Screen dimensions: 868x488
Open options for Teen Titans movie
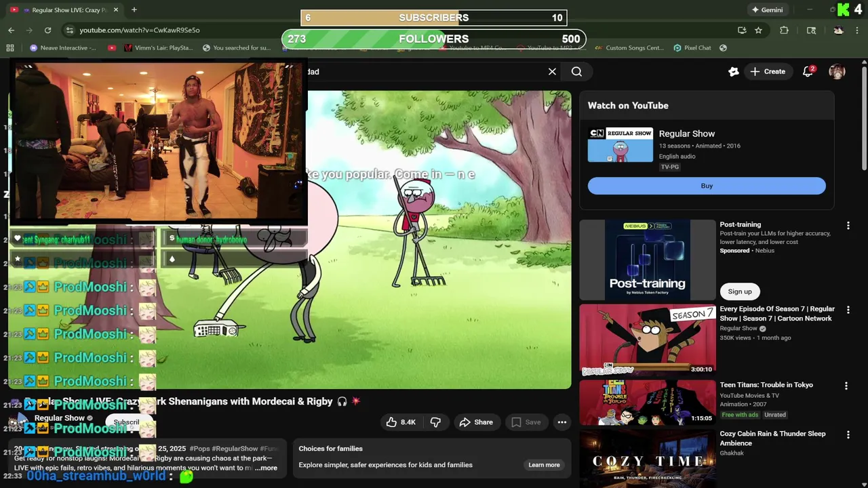tap(846, 386)
